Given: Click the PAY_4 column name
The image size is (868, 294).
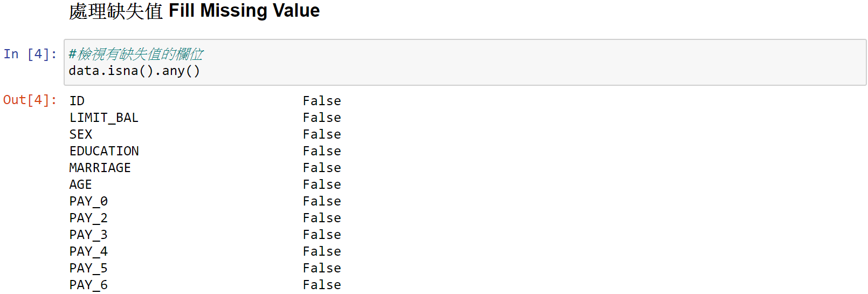Looking at the screenshot, I should click(88, 251).
